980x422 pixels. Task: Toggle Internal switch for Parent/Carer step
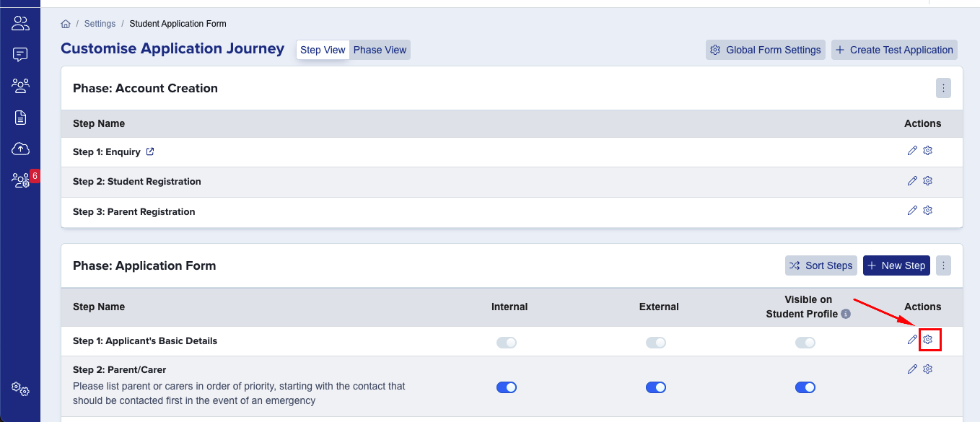click(507, 387)
